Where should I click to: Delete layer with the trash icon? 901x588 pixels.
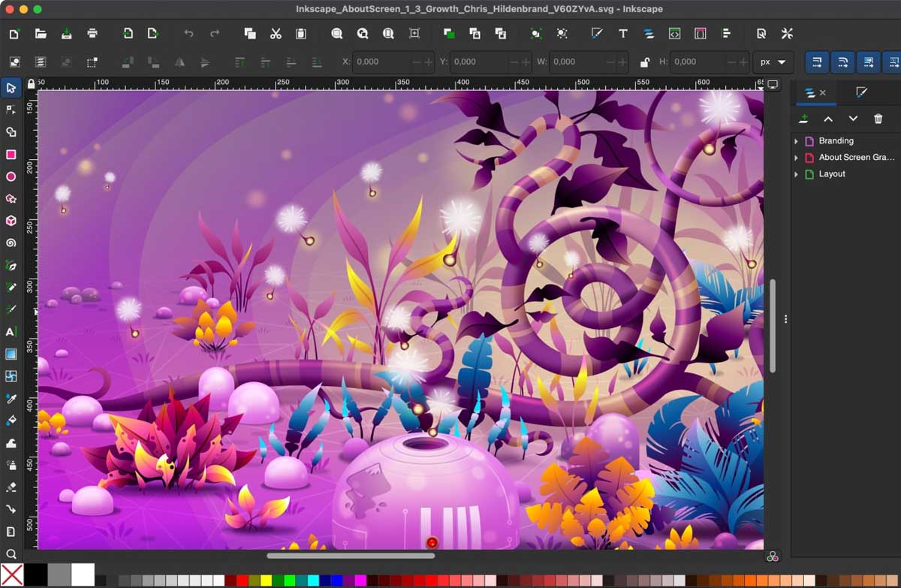[878, 119]
